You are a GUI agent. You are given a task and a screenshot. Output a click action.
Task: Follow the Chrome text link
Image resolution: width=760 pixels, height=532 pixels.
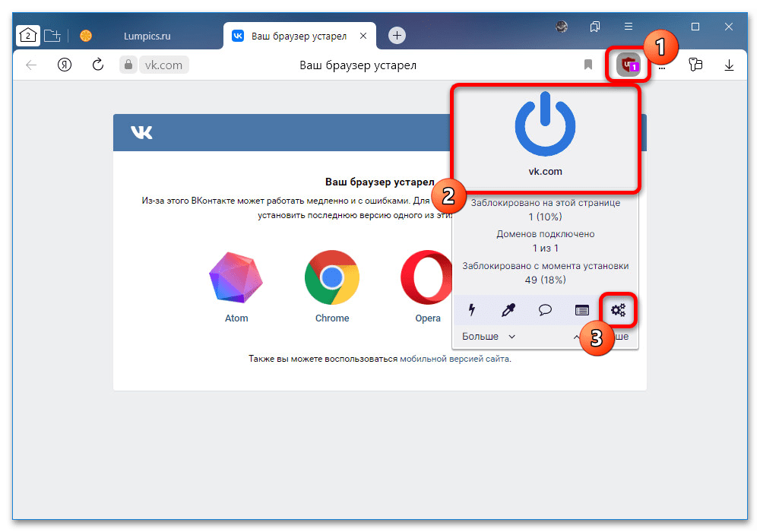[x=332, y=318]
